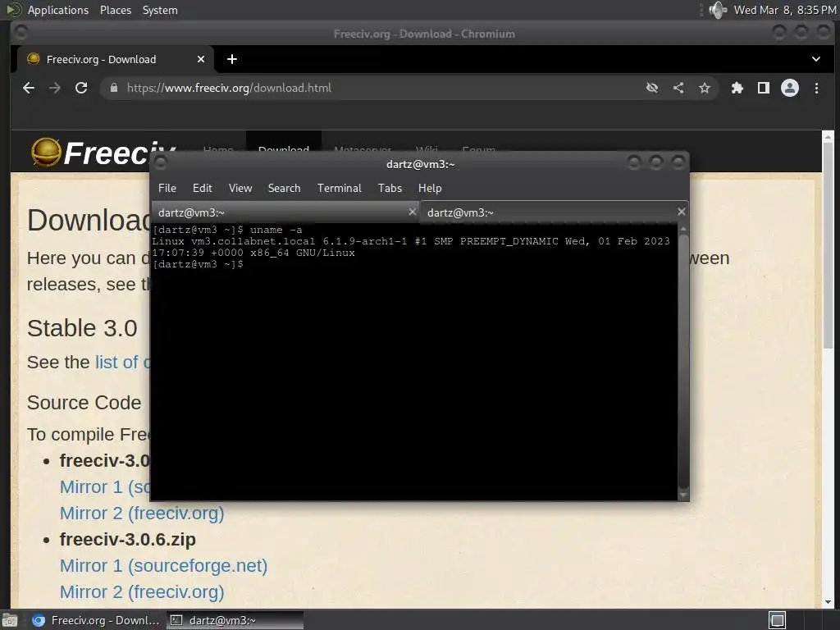Click the 'Source Code' heading

pyautogui.click(x=84, y=402)
